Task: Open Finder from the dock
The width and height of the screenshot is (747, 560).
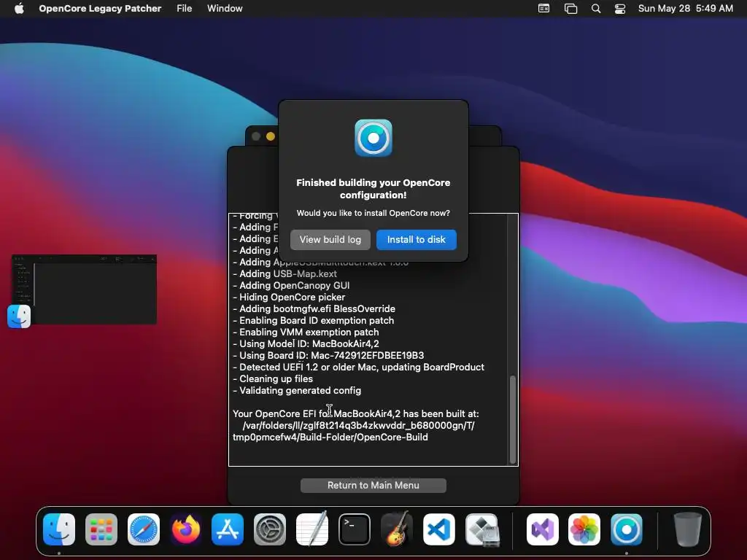Action: [59, 529]
